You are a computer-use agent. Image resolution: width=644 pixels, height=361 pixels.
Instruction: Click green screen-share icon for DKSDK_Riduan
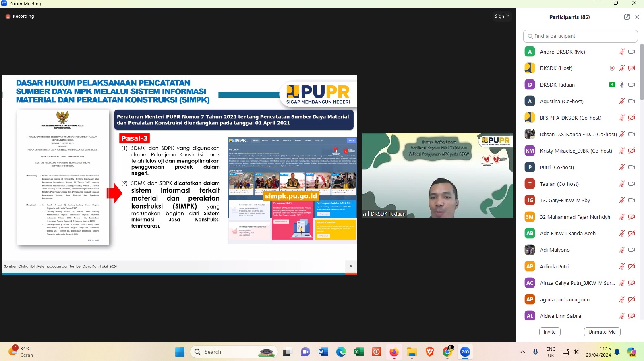pyautogui.click(x=612, y=85)
